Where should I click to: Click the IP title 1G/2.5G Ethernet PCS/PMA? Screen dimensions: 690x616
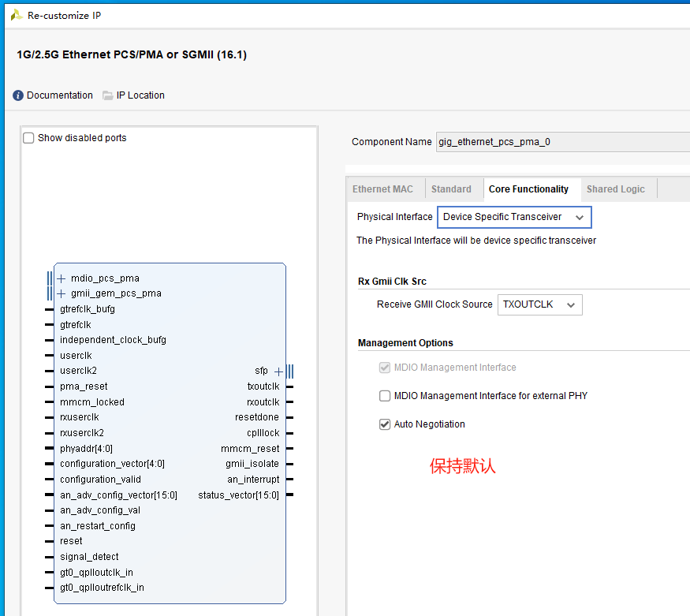tap(132, 54)
